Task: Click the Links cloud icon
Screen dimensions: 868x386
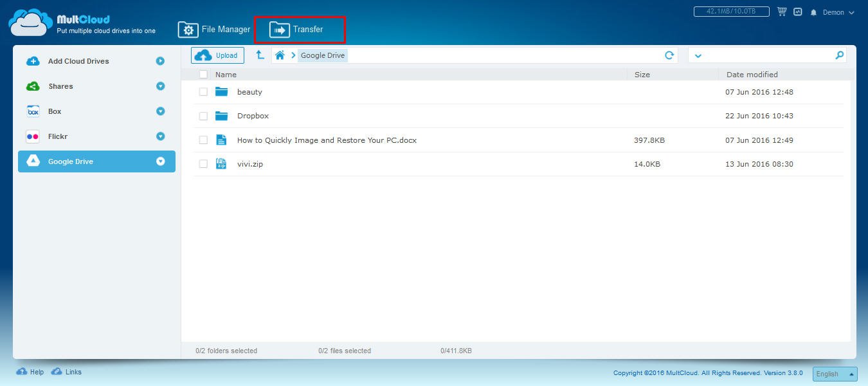Action: [57, 372]
